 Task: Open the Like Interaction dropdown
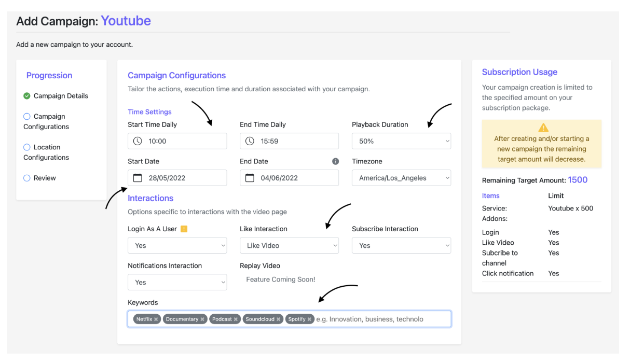tap(289, 246)
